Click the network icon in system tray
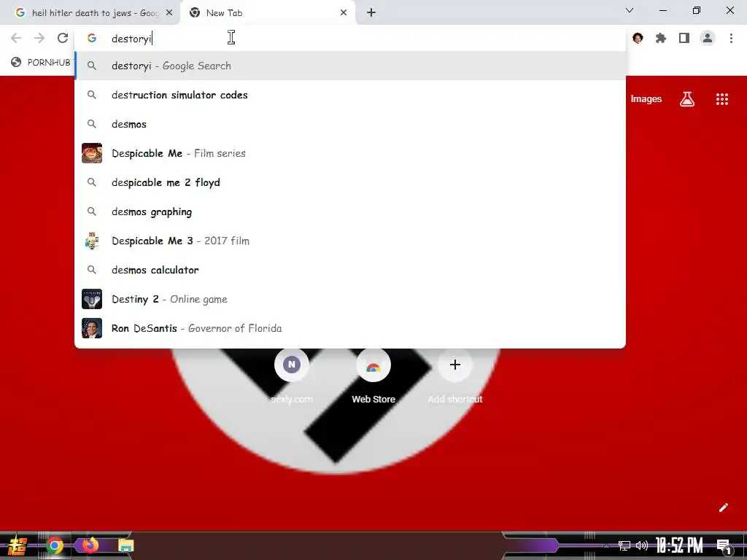 (x=624, y=545)
